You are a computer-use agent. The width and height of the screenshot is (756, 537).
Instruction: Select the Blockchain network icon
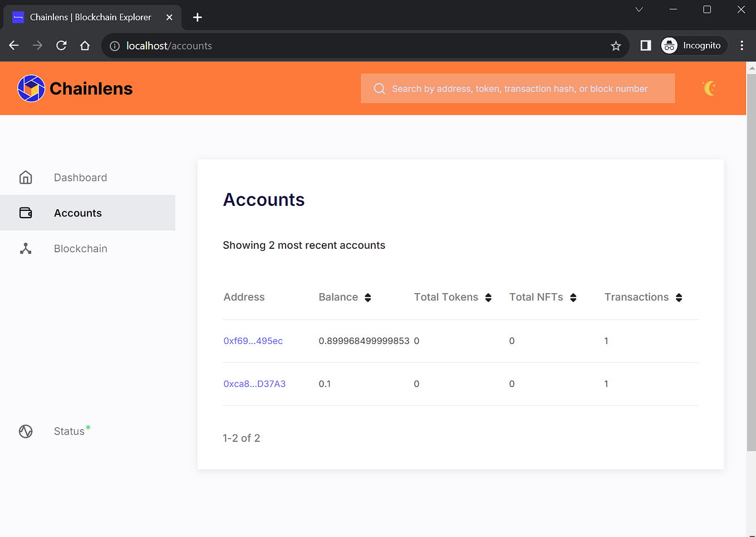pyautogui.click(x=26, y=248)
